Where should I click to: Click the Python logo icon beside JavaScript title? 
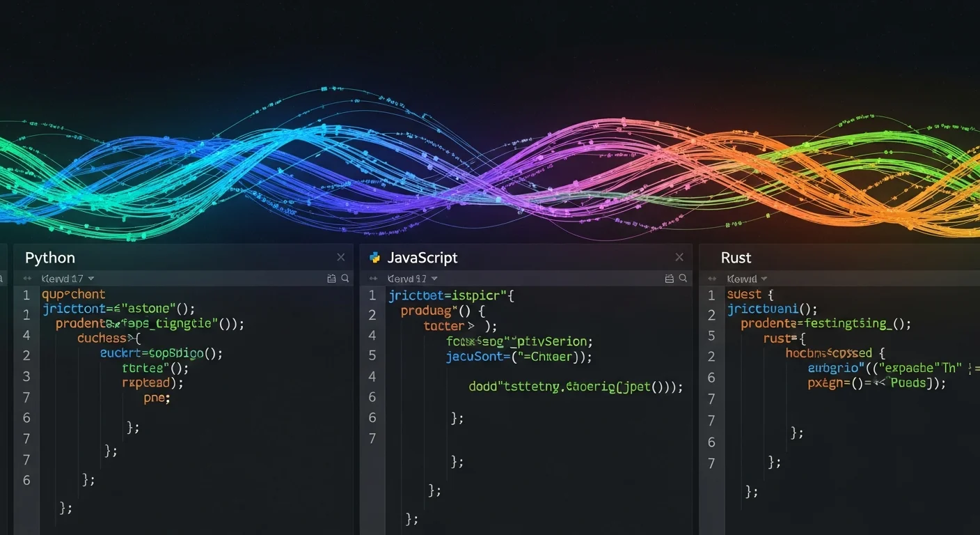374,257
